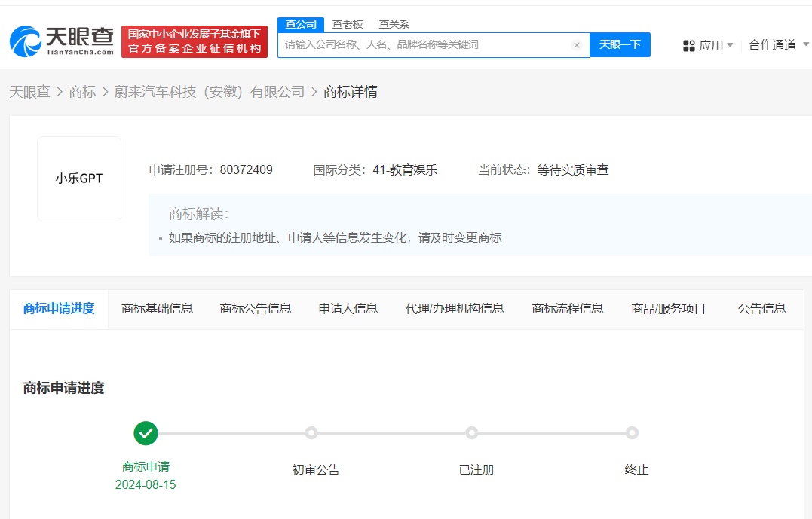Click the 终止 circle marker
Viewport: 812px width, 519px height.
(x=632, y=433)
